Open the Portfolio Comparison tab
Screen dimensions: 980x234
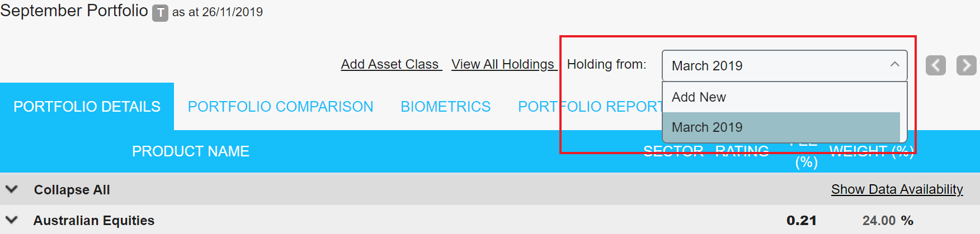click(280, 107)
